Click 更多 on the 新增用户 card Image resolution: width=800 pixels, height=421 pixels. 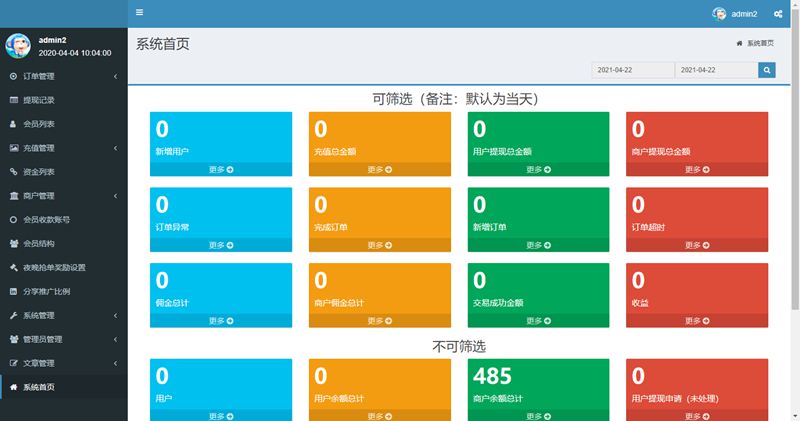221,170
